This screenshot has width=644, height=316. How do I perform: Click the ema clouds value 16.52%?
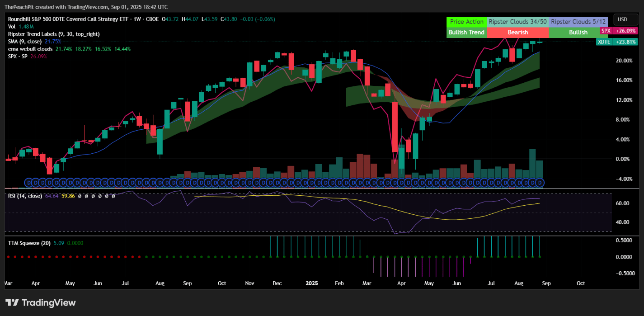[103, 48]
